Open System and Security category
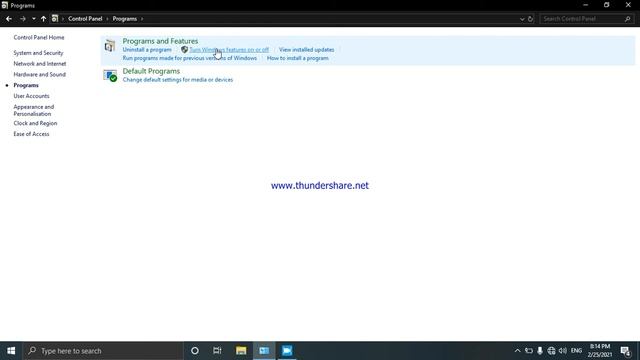This screenshot has height=360, width=640. [x=38, y=53]
